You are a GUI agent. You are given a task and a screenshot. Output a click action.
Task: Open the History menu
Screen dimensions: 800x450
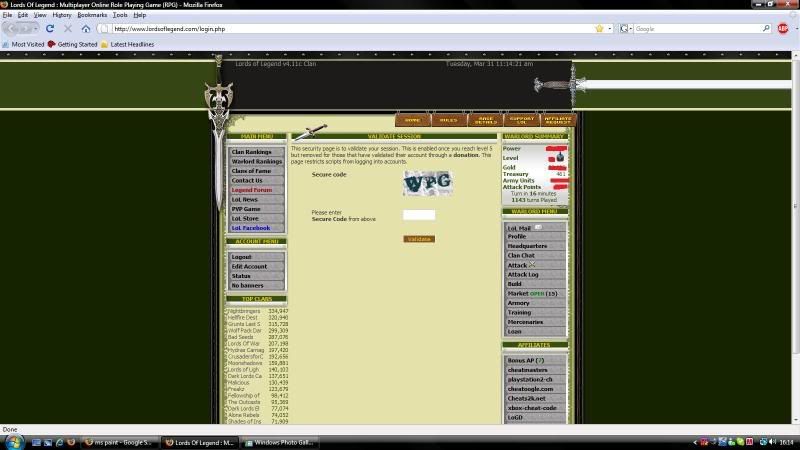62,15
